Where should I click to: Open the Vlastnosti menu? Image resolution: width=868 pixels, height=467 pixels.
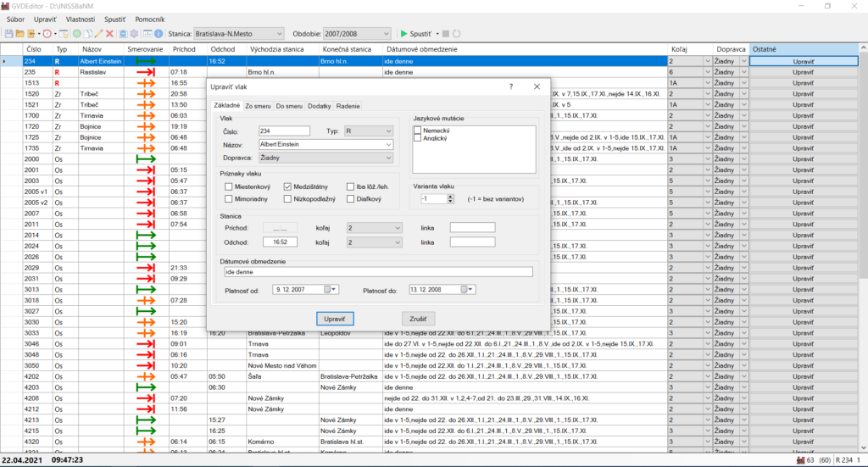81,18
